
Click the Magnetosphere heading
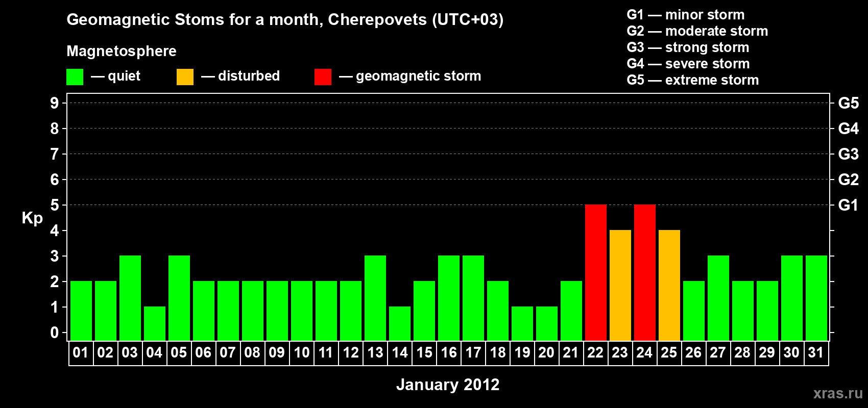coord(122,52)
